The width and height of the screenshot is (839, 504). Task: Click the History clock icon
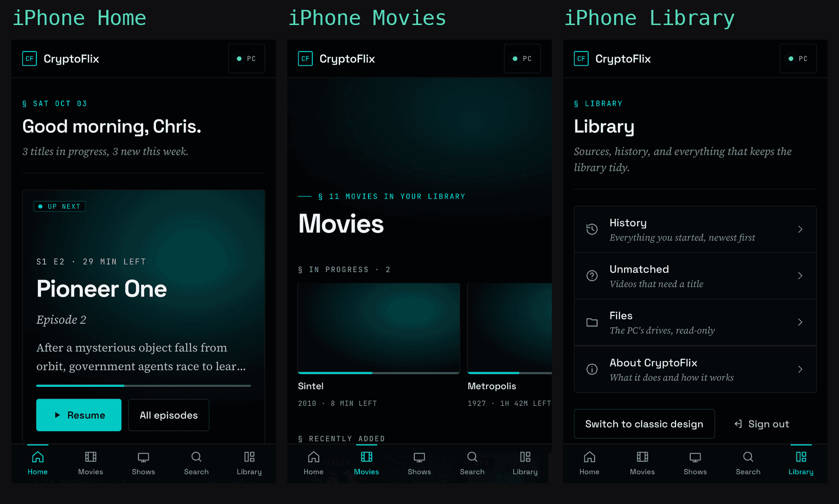[x=592, y=229]
